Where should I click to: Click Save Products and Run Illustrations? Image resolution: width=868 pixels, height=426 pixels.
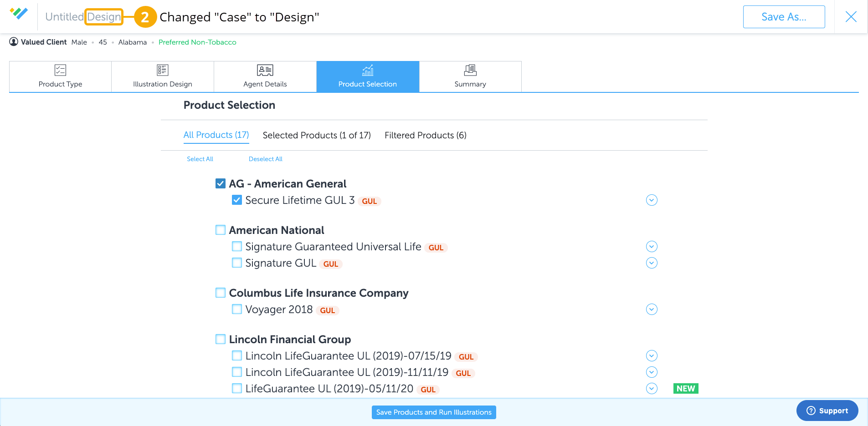pos(434,412)
